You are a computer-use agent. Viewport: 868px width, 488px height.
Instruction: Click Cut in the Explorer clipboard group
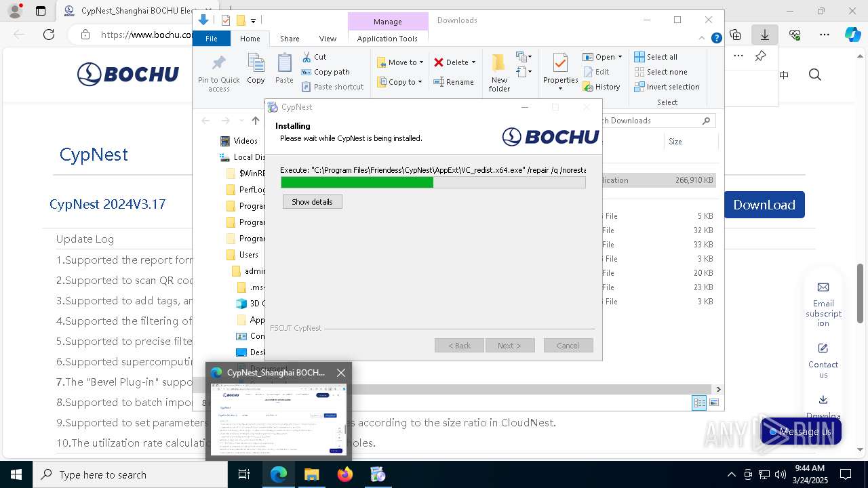coord(314,57)
